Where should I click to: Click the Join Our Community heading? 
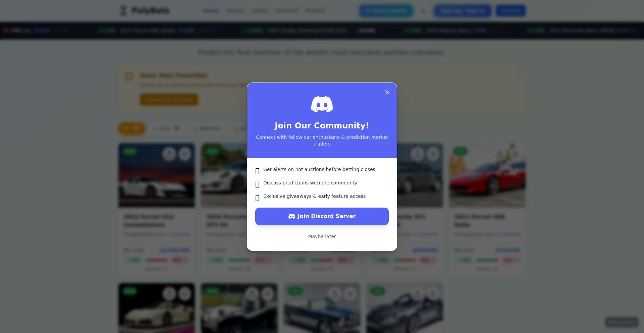pyautogui.click(x=322, y=125)
